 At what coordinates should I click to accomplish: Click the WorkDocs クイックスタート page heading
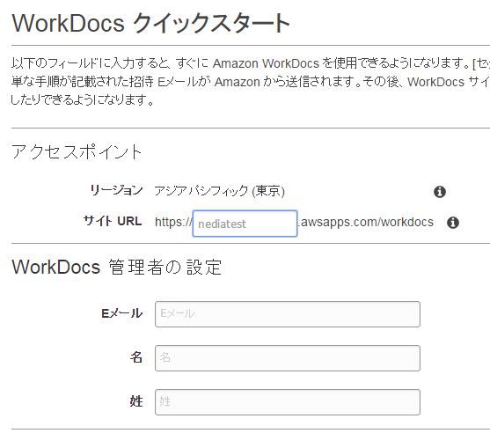(x=151, y=23)
